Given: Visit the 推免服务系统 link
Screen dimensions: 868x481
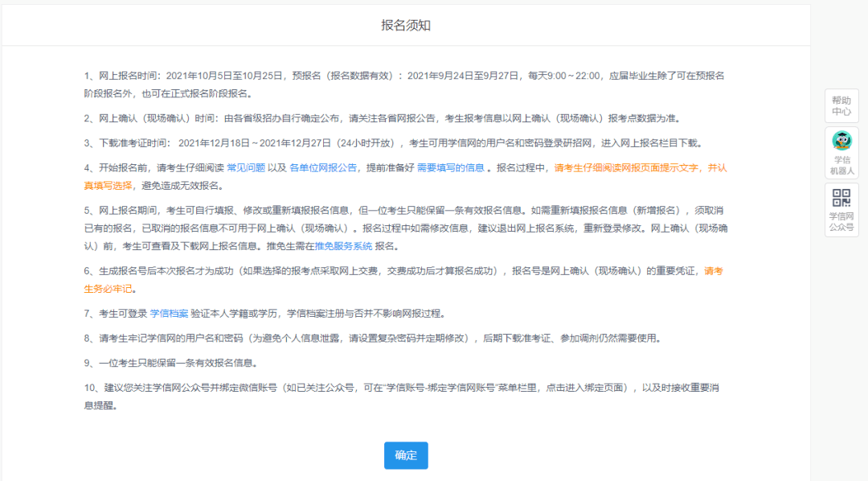Looking at the screenshot, I should coord(343,246).
